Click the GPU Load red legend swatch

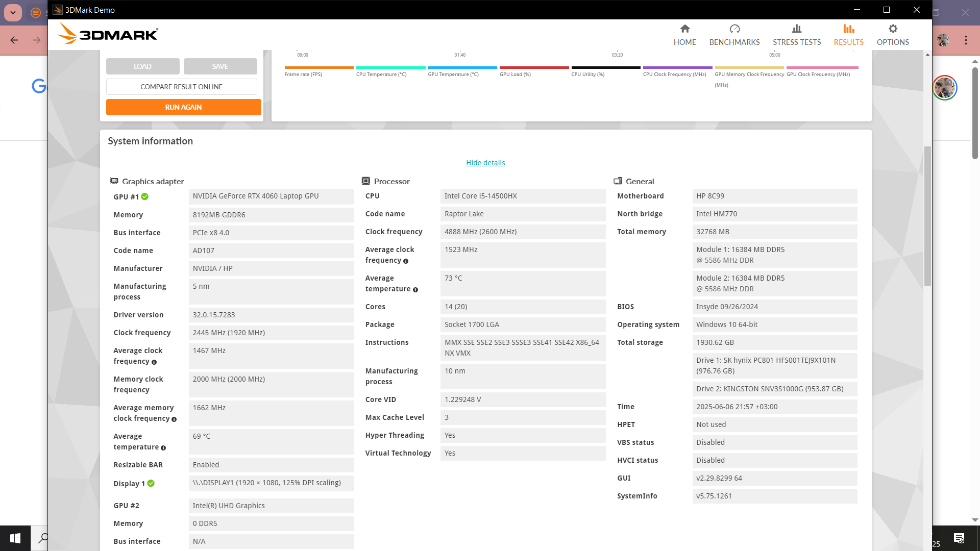point(534,68)
